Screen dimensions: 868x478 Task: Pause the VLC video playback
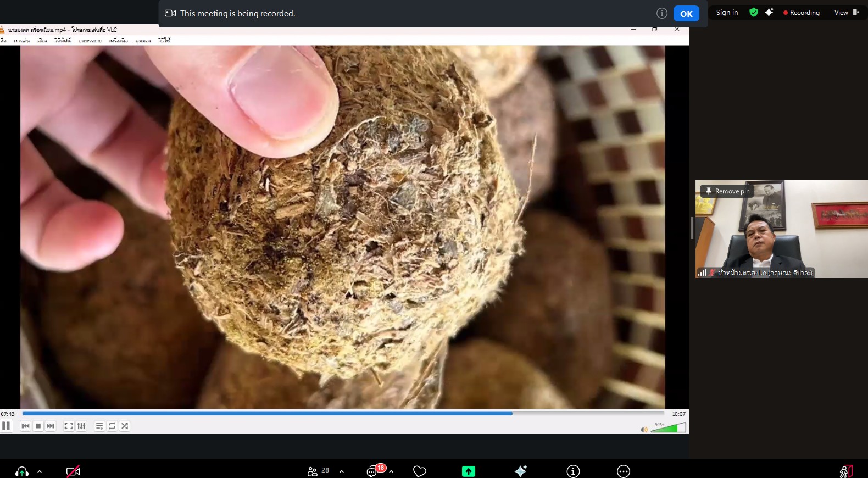pyautogui.click(x=6, y=426)
